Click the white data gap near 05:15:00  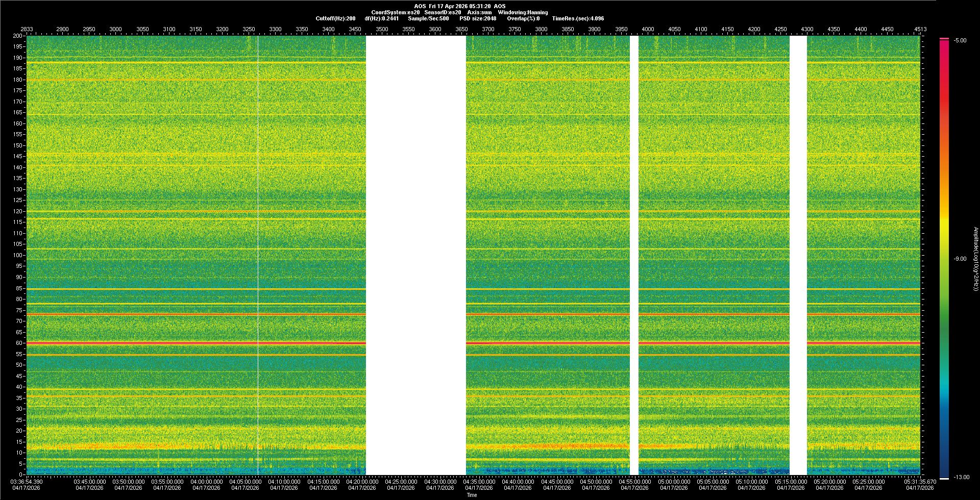tap(798, 255)
